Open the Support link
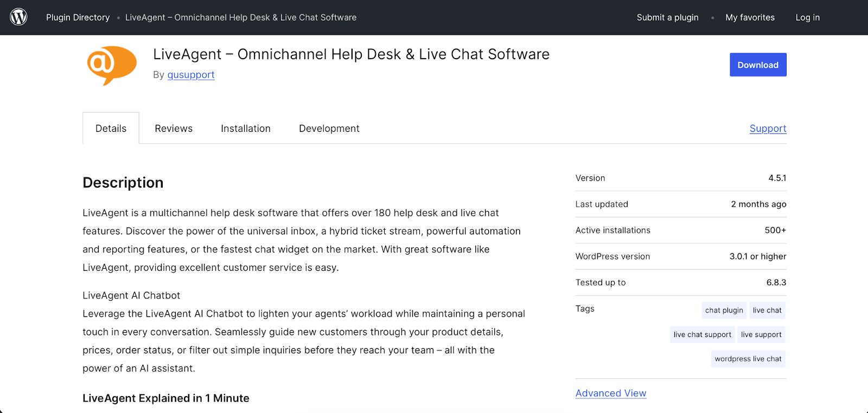The height and width of the screenshot is (413, 868). [768, 129]
